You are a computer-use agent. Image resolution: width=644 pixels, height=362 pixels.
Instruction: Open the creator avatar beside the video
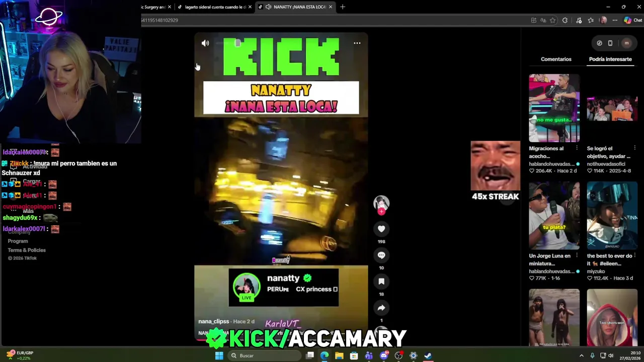tap(381, 203)
